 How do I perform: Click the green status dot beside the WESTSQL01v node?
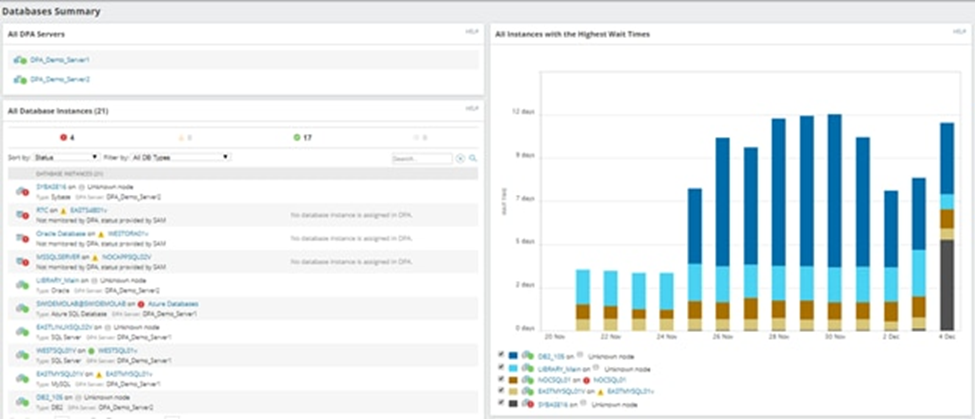click(91, 351)
